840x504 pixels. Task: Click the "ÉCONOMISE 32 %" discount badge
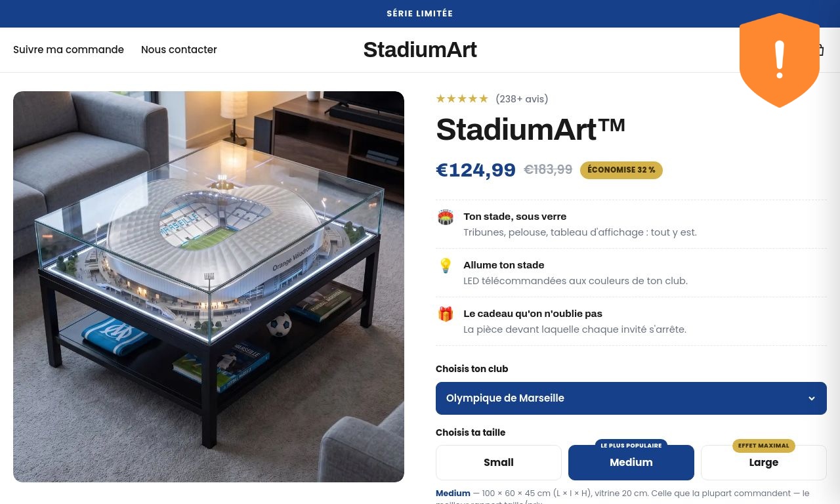(621, 170)
